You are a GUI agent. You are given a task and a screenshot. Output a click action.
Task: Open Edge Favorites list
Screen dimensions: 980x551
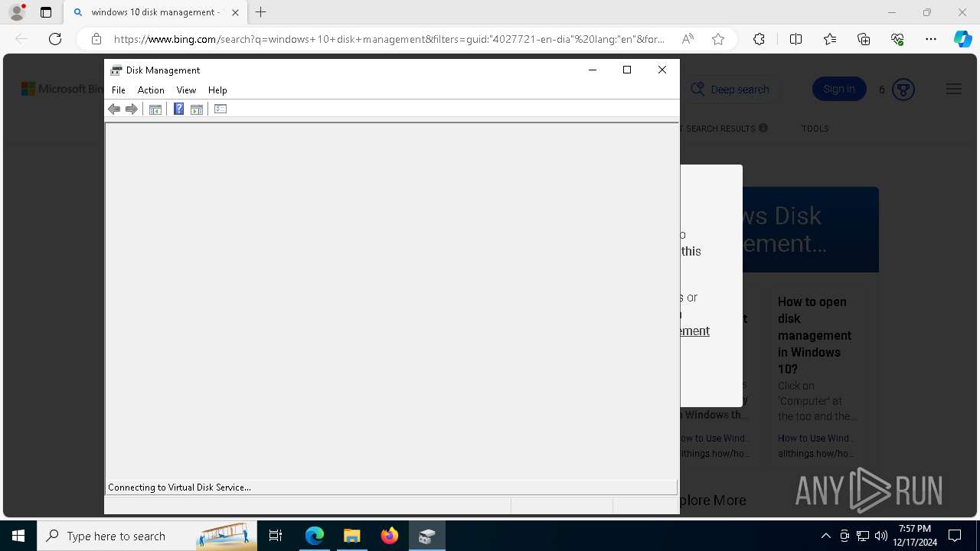click(830, 39)
